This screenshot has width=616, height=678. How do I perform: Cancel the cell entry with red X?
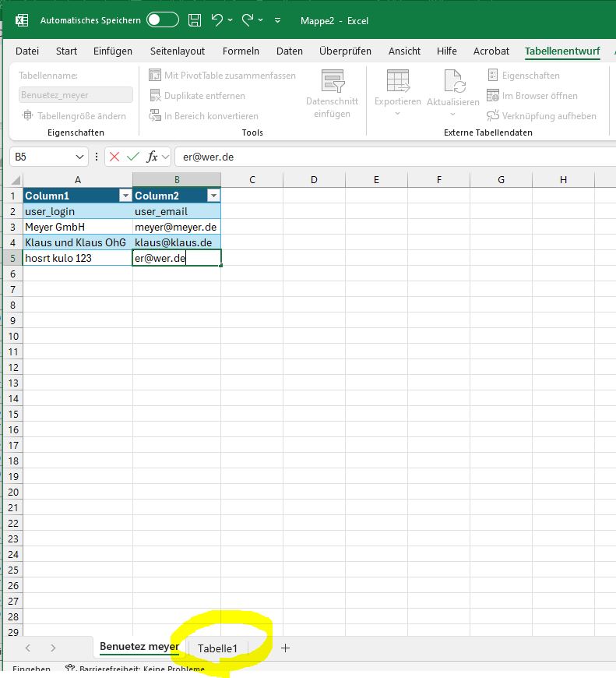[114, 157]
